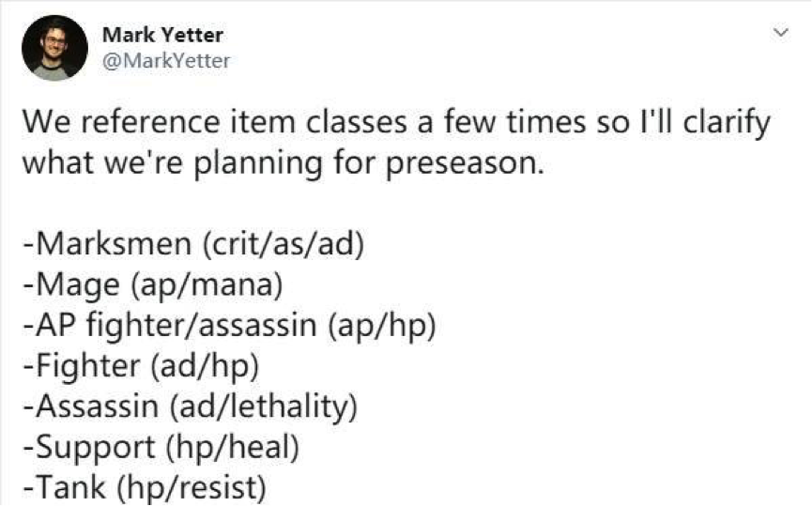Click the '(ap/mana)' stat text
Viewport: 812px width, 506px height.
(x=207, y=285)
